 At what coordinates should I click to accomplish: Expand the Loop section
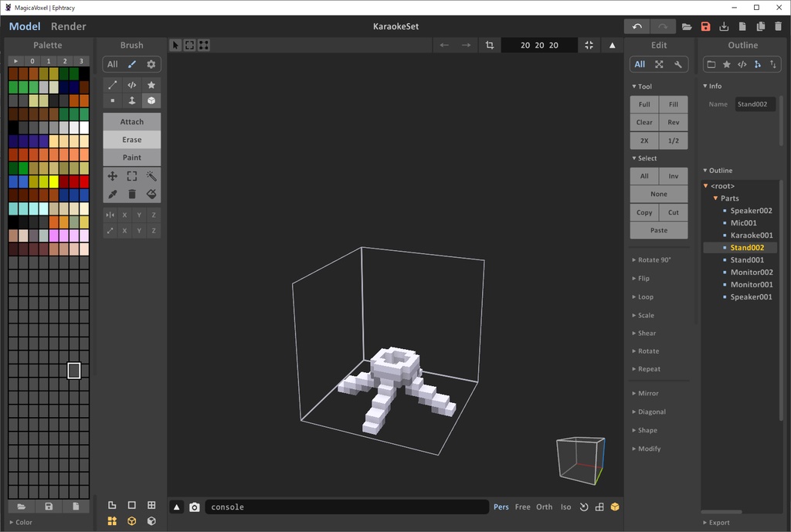(643, 297)
